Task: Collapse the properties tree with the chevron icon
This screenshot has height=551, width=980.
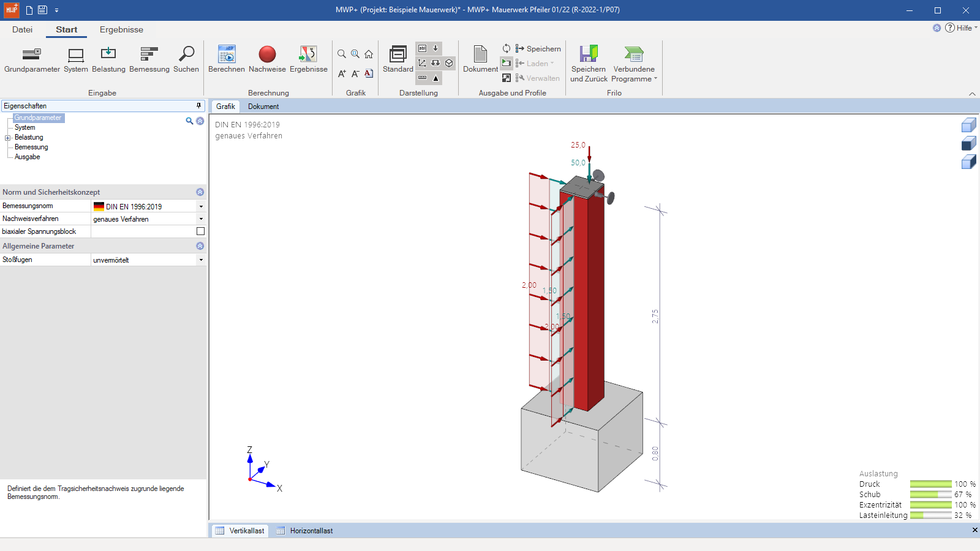Action: (200, 121)
